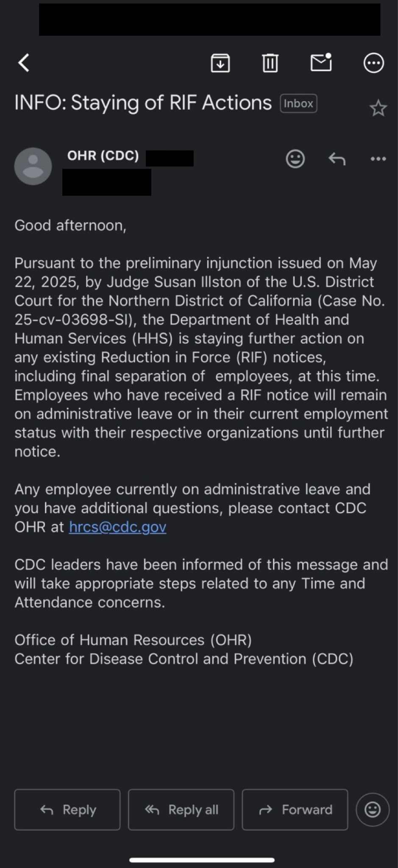
Task: Open the top more options menu
Action: 373,63
